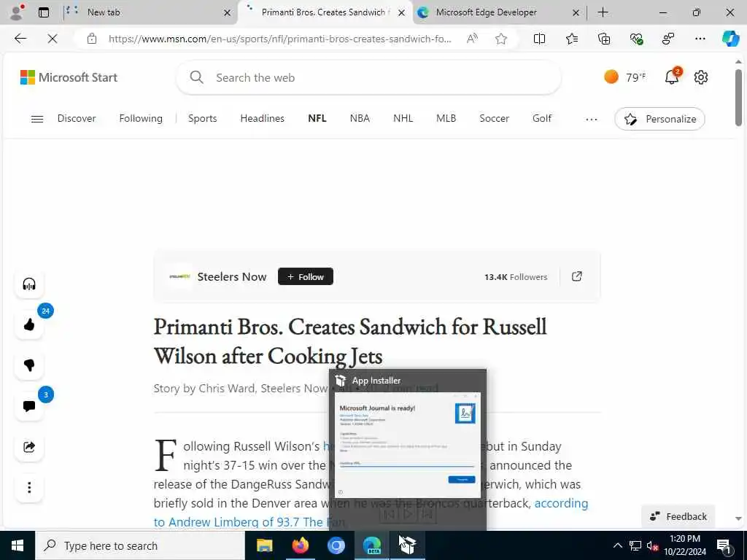Image resolution: width=747 pixels, height=560 pixels.
Task: Click the Personalize button
Action: click(659, 119)
